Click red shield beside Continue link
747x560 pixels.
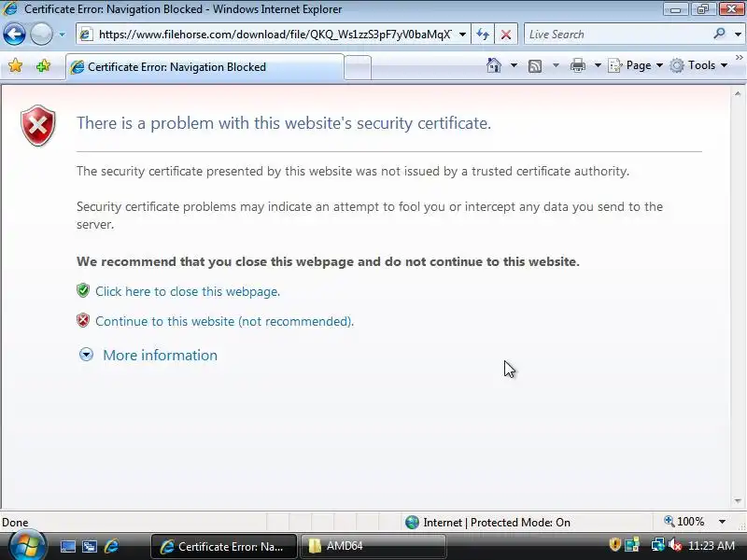(83, 320)
